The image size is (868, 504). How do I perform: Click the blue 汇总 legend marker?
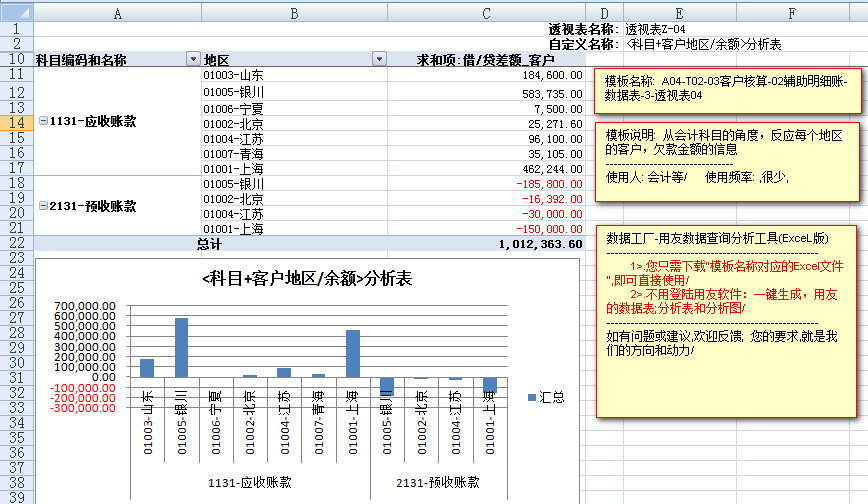(532, 397)
